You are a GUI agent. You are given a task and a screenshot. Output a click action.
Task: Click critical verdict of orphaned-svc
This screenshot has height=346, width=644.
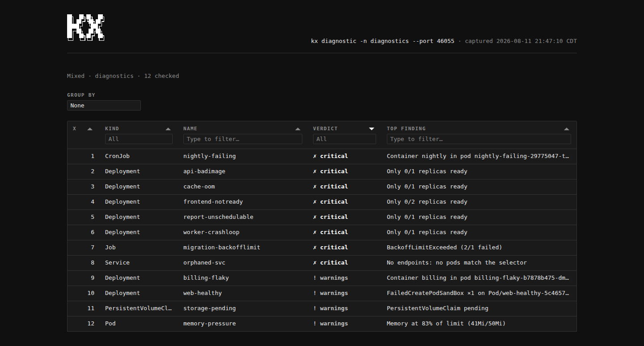pos(330,263)
